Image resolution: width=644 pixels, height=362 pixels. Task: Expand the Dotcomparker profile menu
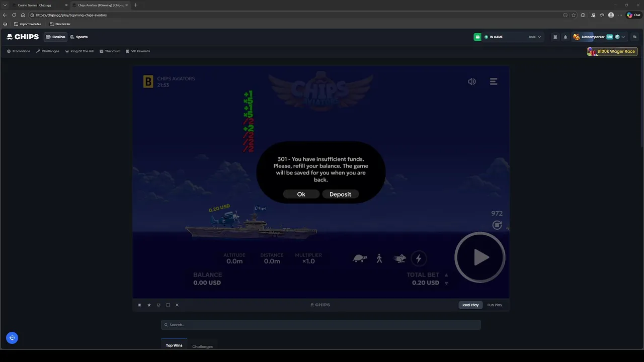pyautogui.click(x=599, y=37)
